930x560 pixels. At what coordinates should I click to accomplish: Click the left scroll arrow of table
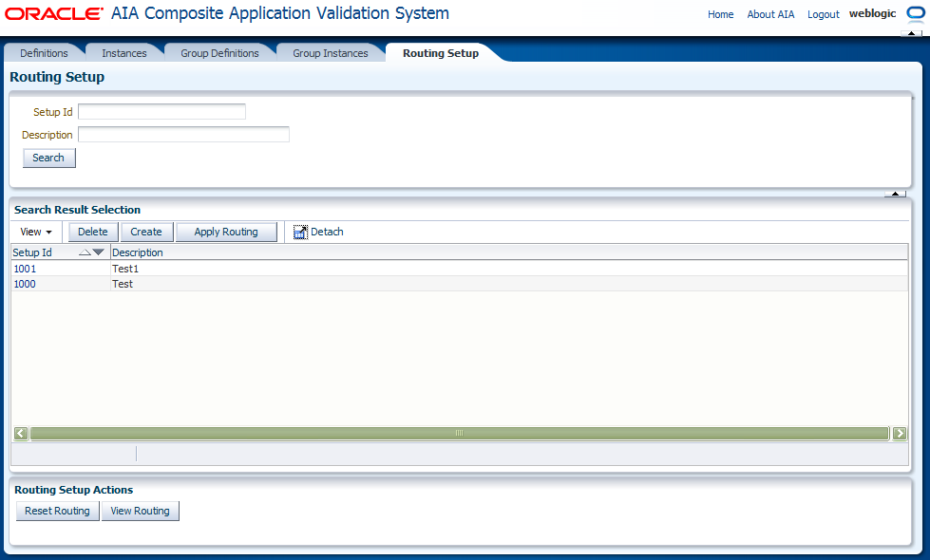tap(21, 433)
